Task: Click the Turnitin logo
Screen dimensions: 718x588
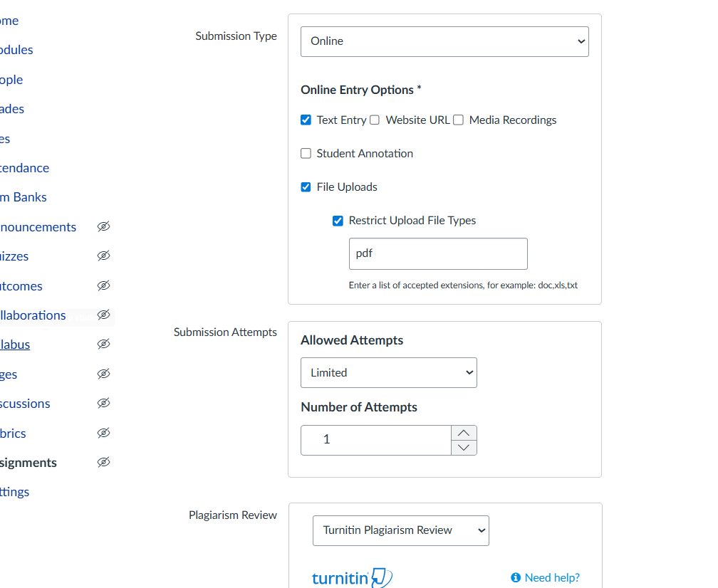Action: [352, 577]
